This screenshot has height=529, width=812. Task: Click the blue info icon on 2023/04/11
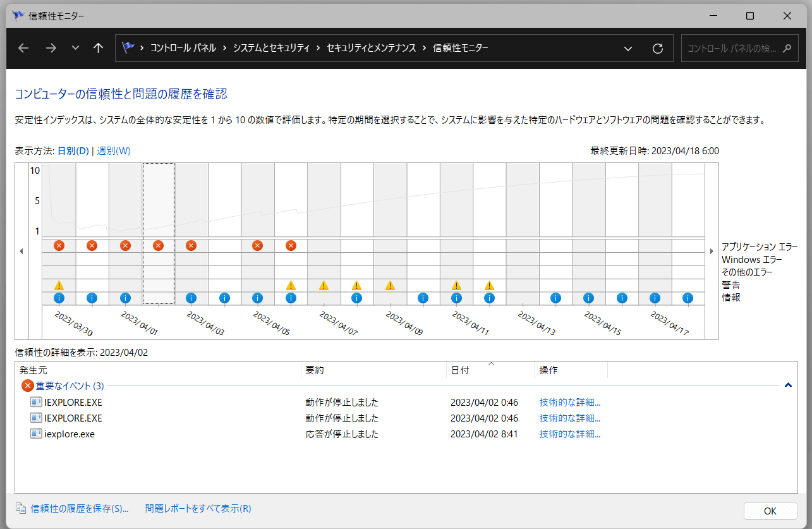pos(456,298)
